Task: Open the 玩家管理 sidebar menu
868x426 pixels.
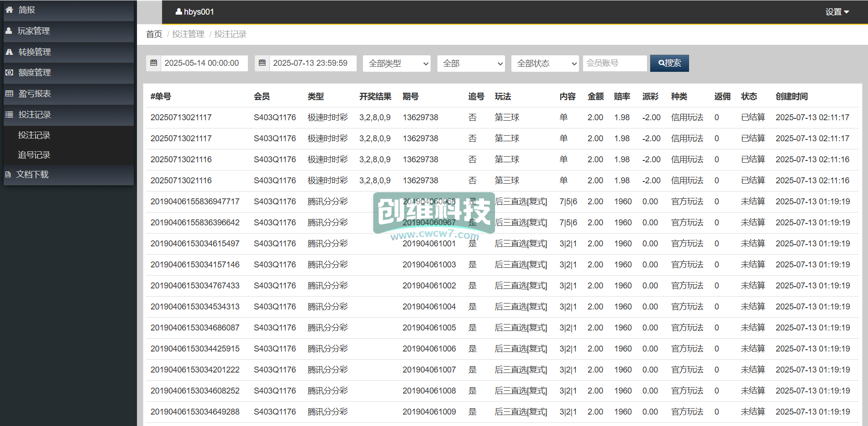Action: (68, 31)
